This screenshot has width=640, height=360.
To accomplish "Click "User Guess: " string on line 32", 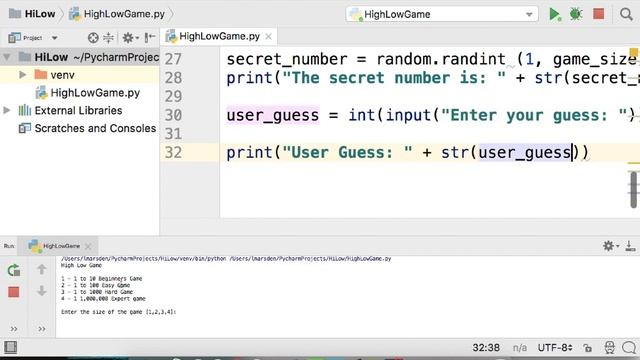I will pos(347,153).
